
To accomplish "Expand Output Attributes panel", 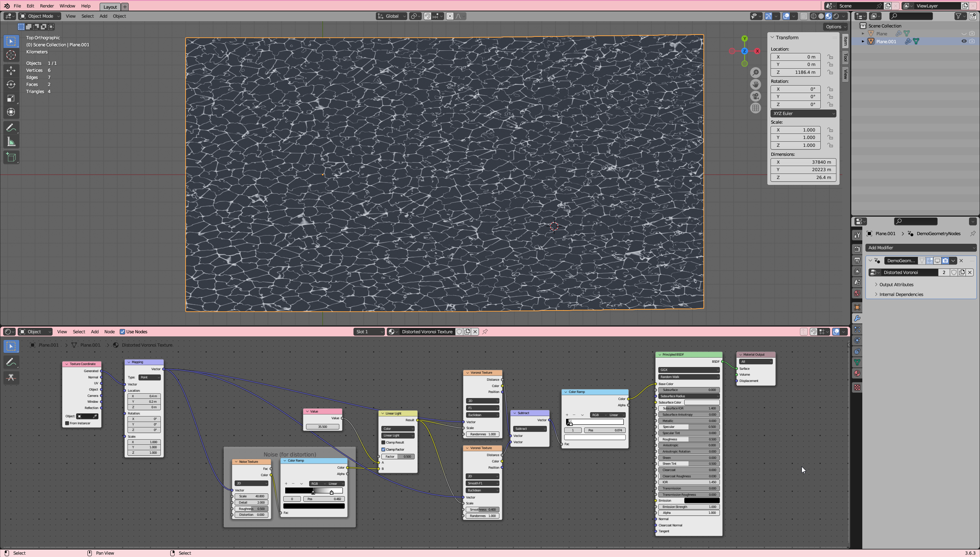I will [896, 285].
